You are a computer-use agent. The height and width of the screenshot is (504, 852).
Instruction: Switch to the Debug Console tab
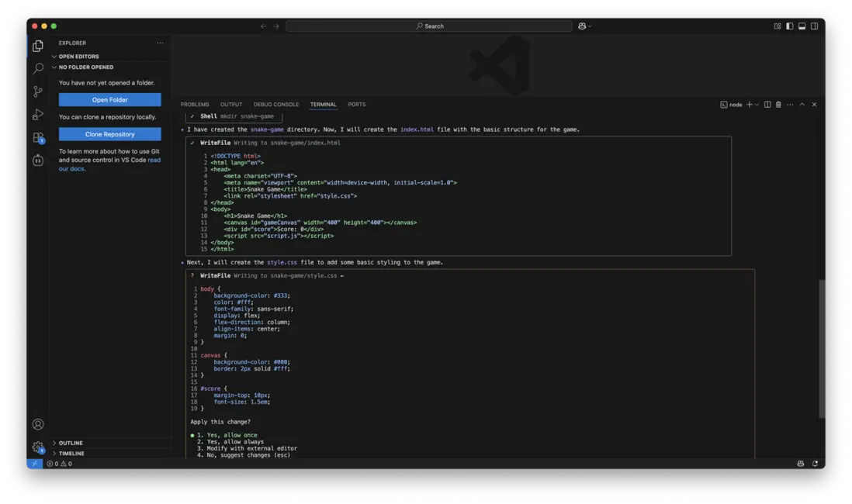coord(275,105)
